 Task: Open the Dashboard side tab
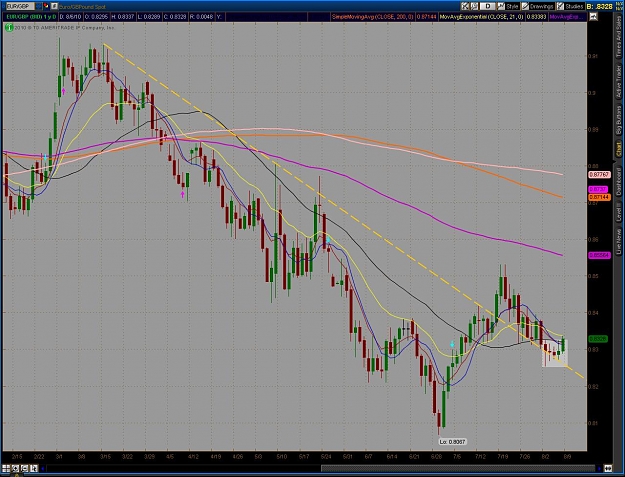pos(619,181)
